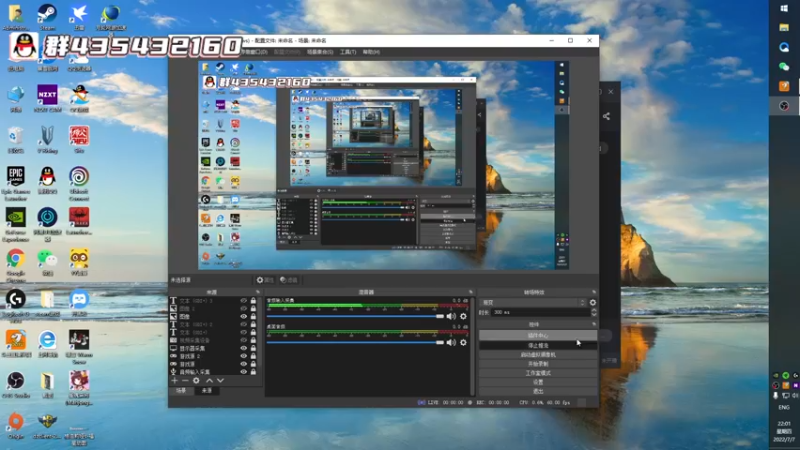Open the scene transition type dropdown
This screenshot has width=800, height=450.
click(533, 303)
